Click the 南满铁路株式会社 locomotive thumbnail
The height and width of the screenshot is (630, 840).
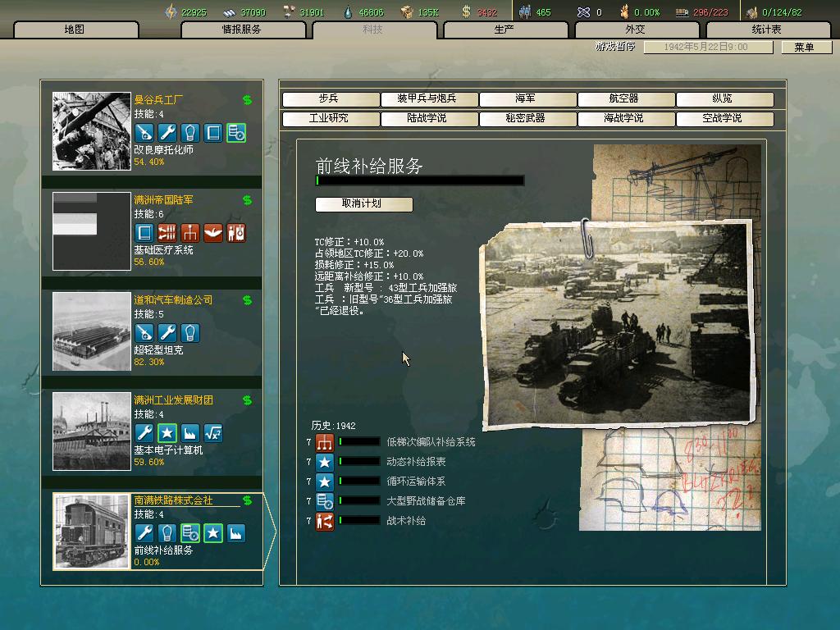[92, 532]
